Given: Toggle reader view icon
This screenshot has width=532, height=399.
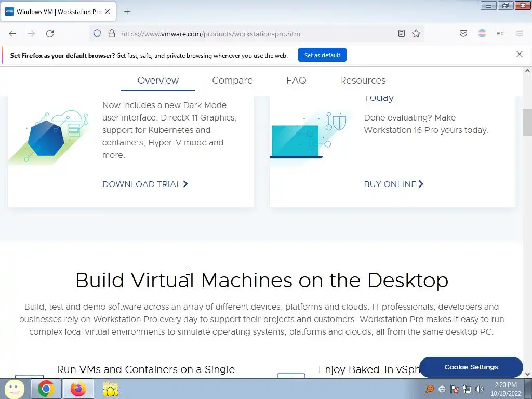Looking at the screenshot, I should point(402,33).
